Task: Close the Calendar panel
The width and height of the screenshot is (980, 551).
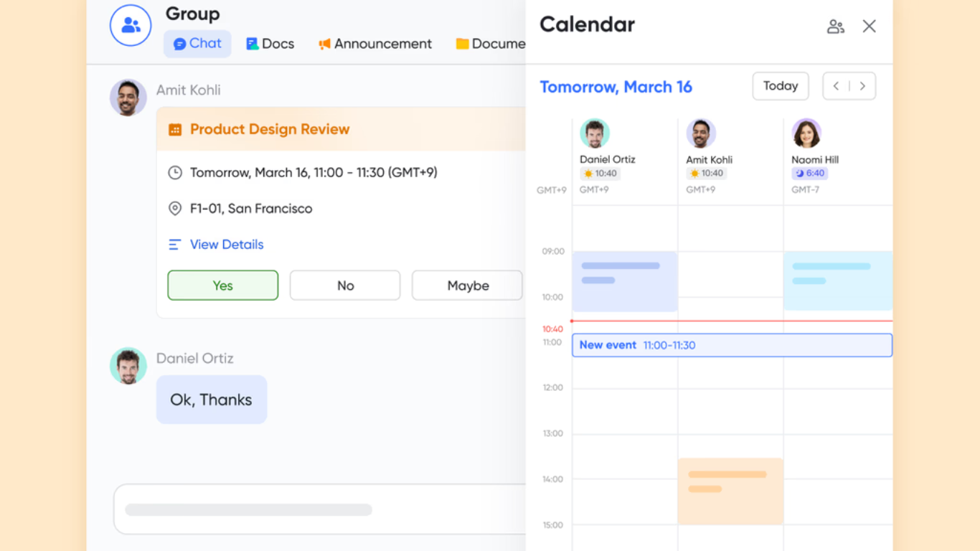Action: (869, 27)
